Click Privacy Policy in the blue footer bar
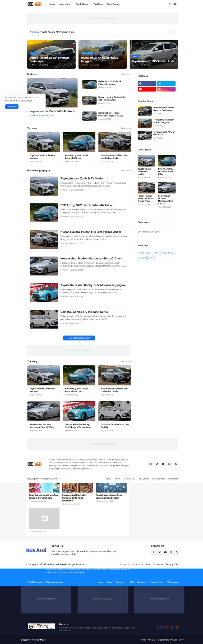The width and height of the screenshot is (203, 644). (x=157, y=582)
